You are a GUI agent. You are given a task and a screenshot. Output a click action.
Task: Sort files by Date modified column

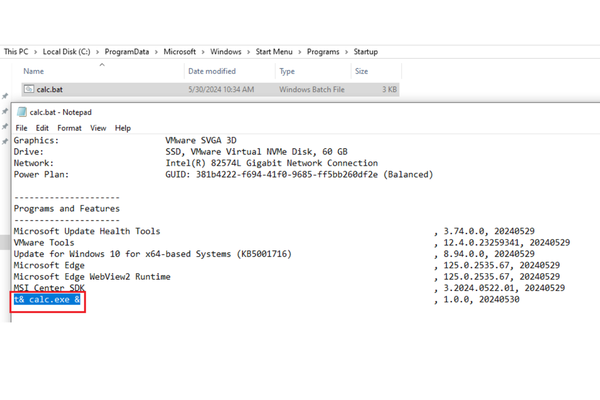tap(212, 71)
